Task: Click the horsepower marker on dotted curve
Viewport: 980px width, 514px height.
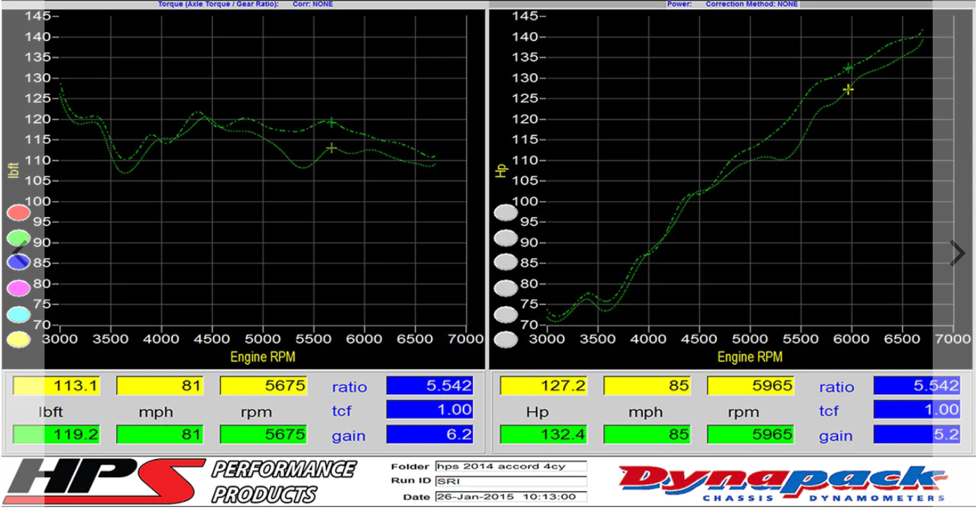Action: tap(848, 89)
